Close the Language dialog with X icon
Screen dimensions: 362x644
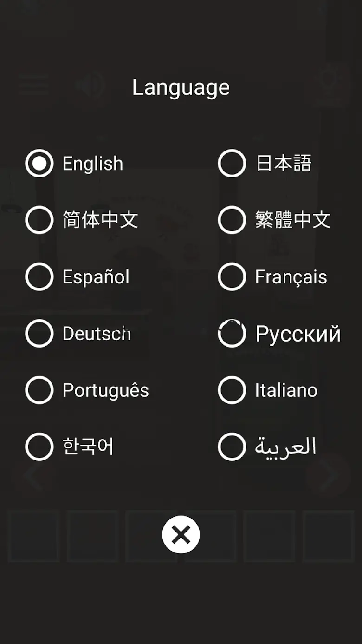(181, 535)
